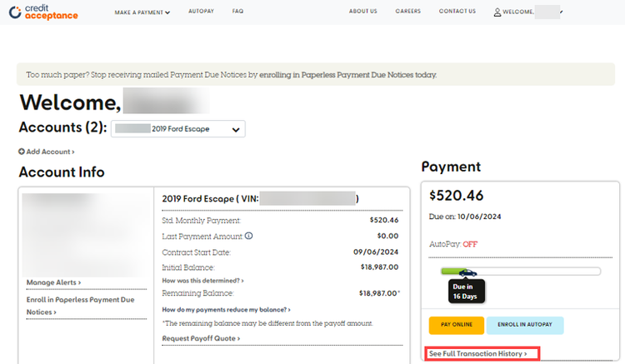The width and height of the screenshot is (625, 364).
Task: Click the info icon next to Last Payment Amount
Action: [249, 236]
